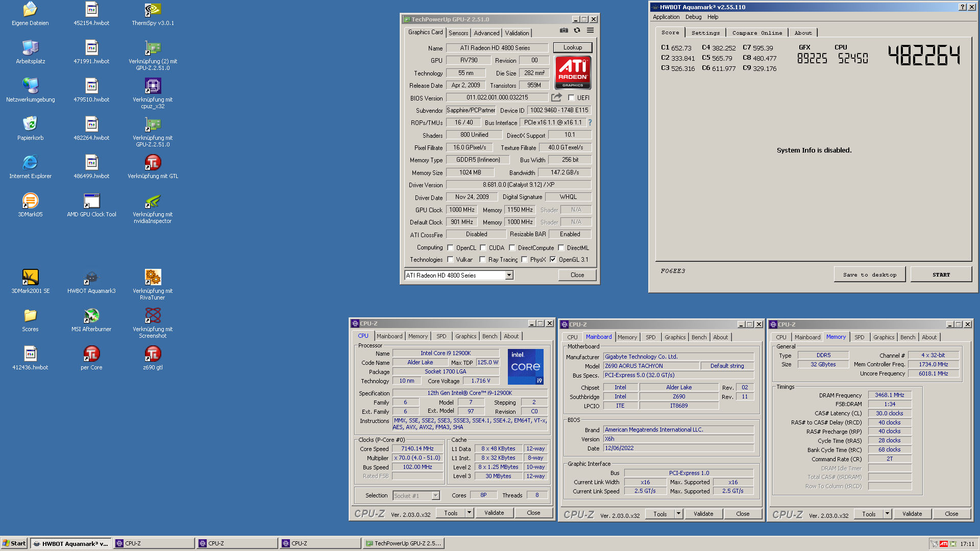Open the RivaTuner shortcut icon
Screen dimensions: 980x551
(x=153, y=278)
